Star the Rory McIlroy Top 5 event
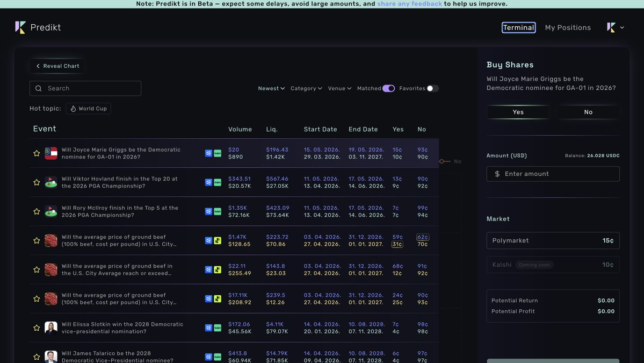644x363 pixels. pyautogui.click(x=37, y=211)
